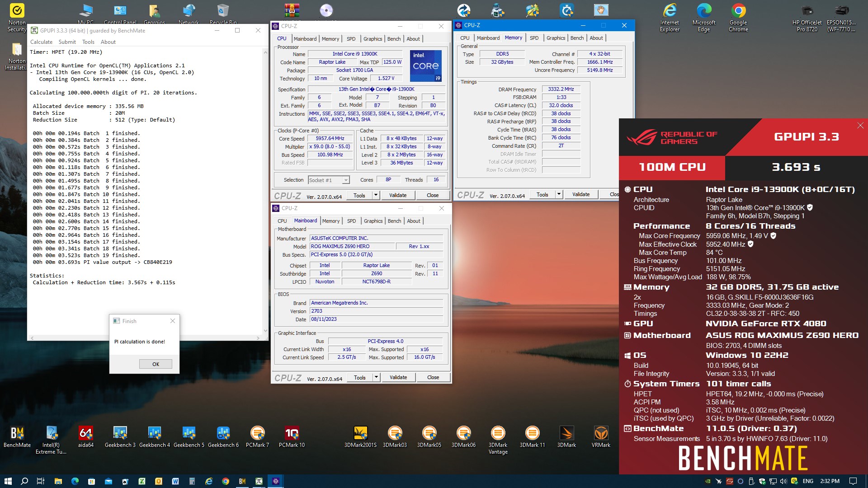Click Validate in Memory CPU-Z window
Image resolution: width=868 pixels, height=488 pixels.
coord(581,194)
